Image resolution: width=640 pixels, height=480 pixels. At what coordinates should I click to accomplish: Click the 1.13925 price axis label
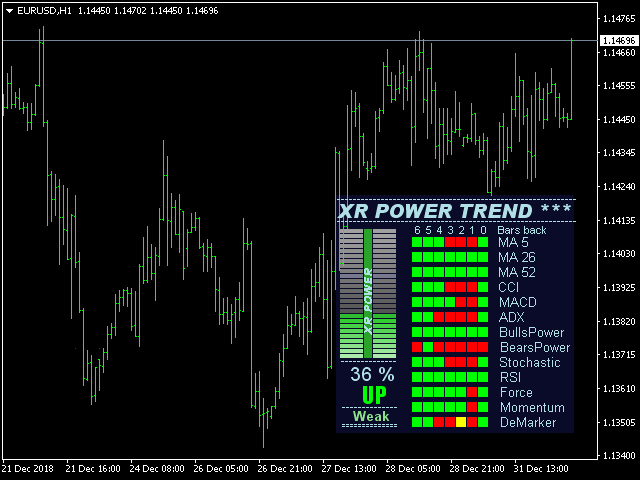coord(619,288)
